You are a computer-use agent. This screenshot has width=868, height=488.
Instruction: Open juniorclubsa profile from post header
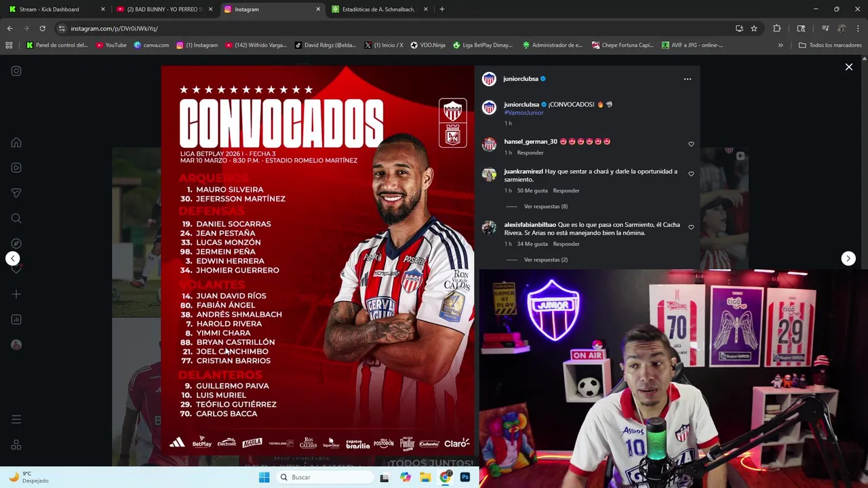pyautogui.click(x=520, y=79)
